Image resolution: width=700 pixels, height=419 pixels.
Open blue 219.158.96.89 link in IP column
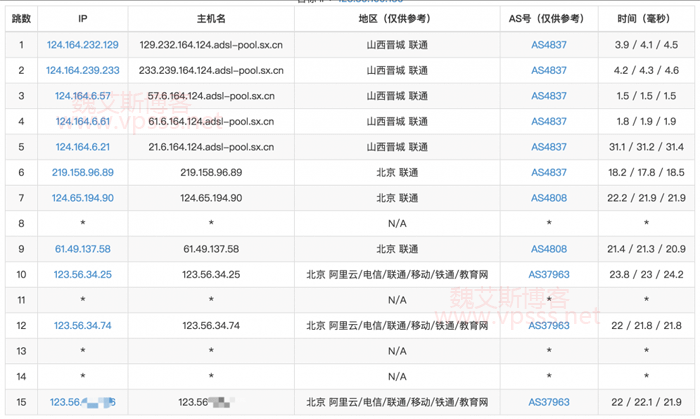[x=83, y=173]
